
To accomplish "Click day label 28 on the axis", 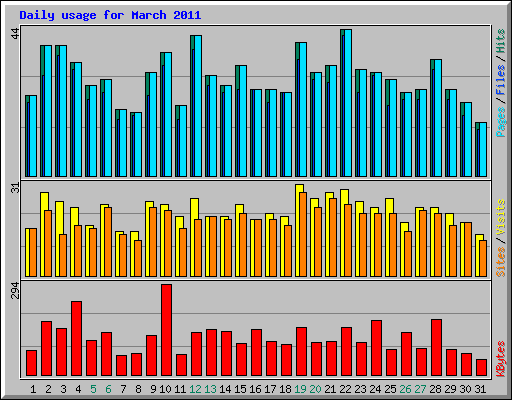I will tap(435, 389).
